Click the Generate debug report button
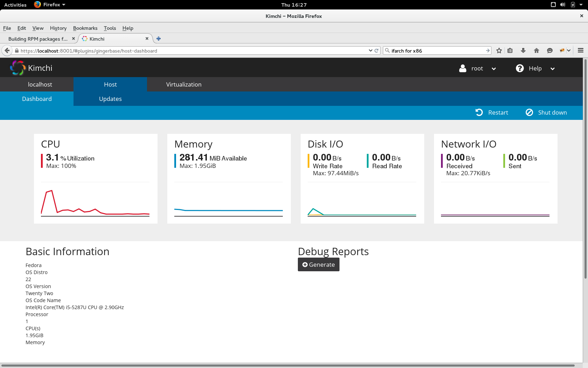 coord(318,265)
